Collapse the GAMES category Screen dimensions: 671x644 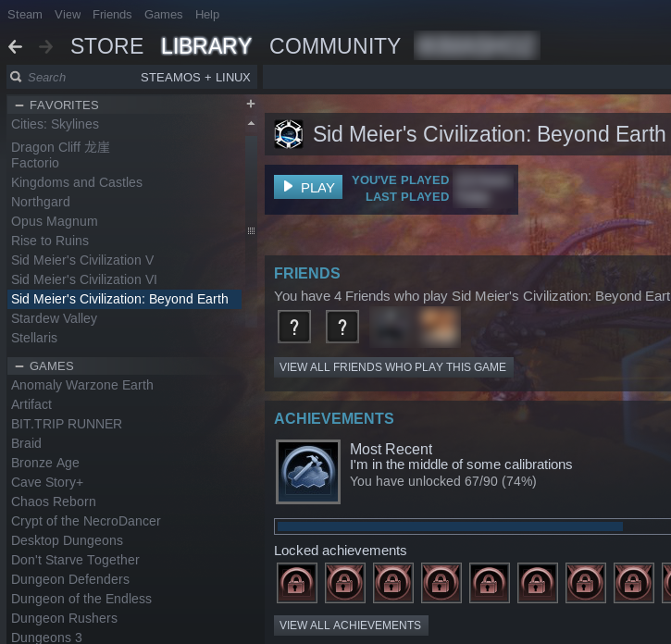[19, 366]
